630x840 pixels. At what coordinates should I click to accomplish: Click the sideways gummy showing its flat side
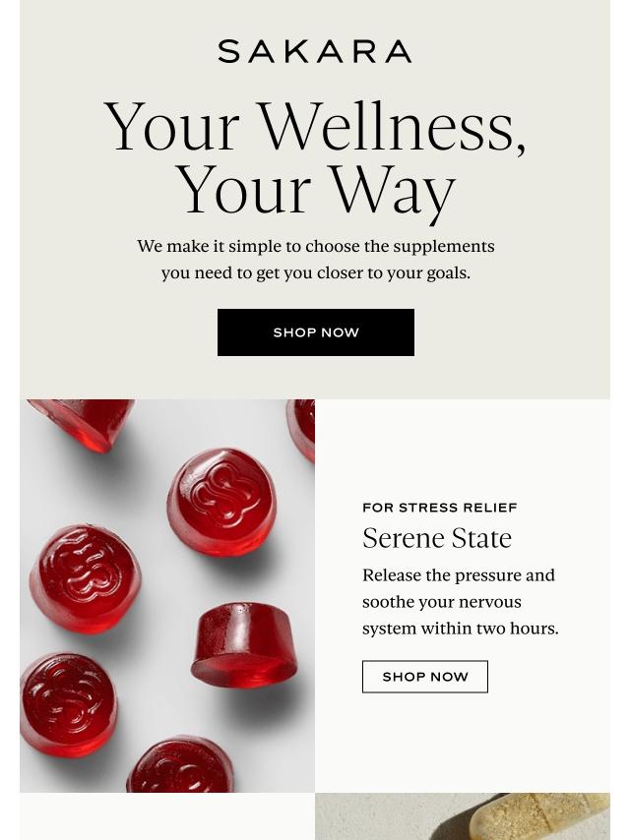click(244, 645)
